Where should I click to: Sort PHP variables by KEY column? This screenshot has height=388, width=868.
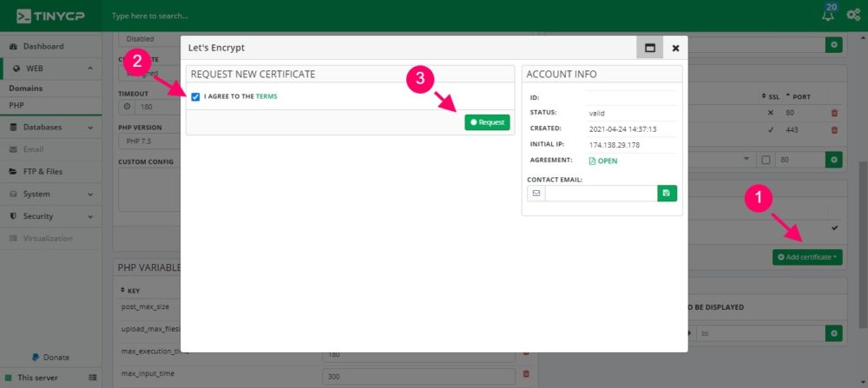click(x=130, y=290)
